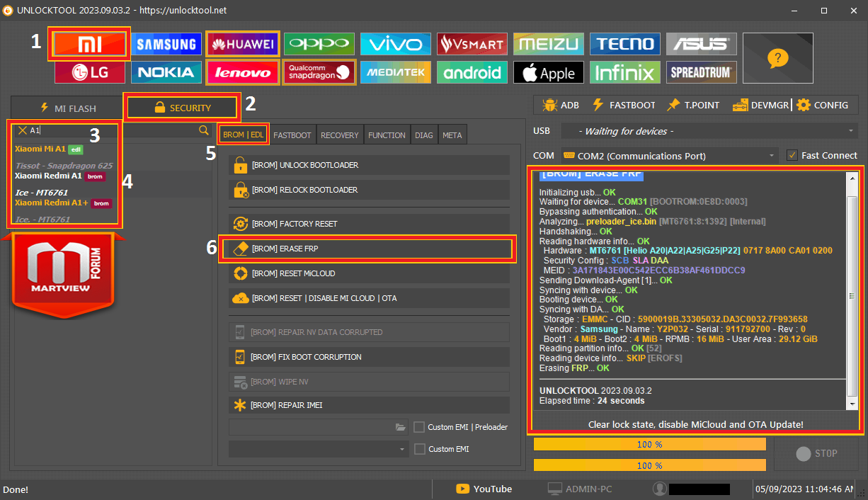Viewport: 868px width, 500px height.
Task: Check the Custom EMI option
Action: click(419, 449)
